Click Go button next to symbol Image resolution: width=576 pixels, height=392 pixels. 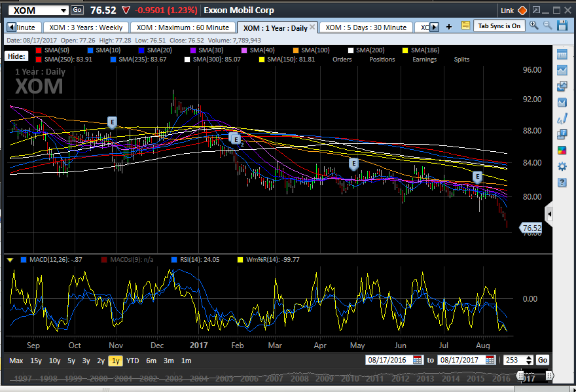point(77,10)
